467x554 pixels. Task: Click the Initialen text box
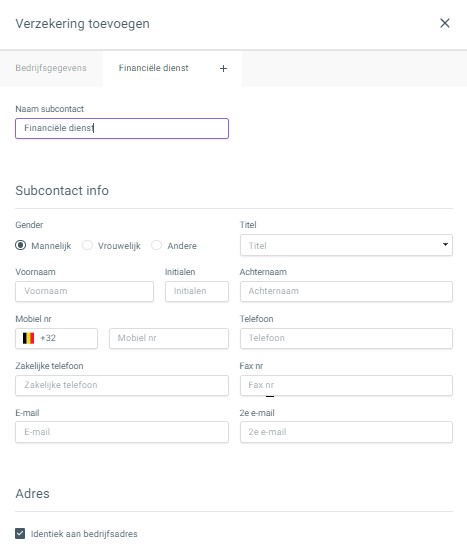click(x=197, y=291)
